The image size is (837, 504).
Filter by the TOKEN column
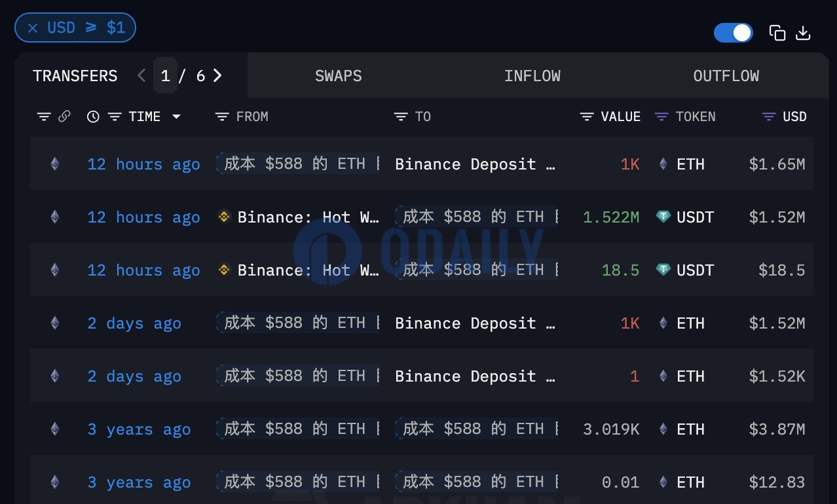point(661,117)
